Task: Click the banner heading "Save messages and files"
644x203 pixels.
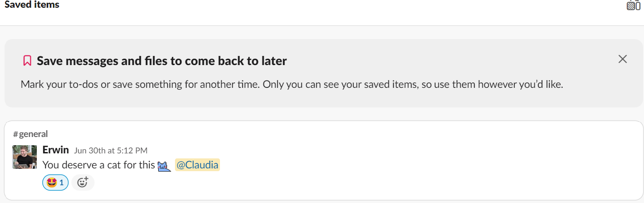Action: pyautogui.click(x=162, y=61)
